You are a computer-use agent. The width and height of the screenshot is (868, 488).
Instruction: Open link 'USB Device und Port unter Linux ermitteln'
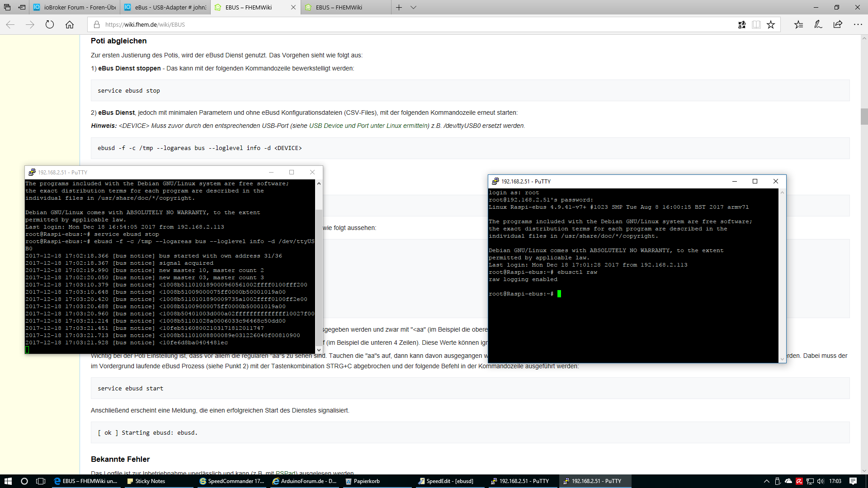coord(368,126)
